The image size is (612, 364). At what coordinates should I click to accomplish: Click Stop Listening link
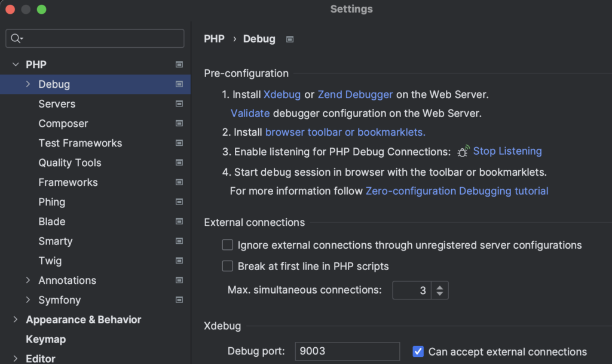(507, 151)
